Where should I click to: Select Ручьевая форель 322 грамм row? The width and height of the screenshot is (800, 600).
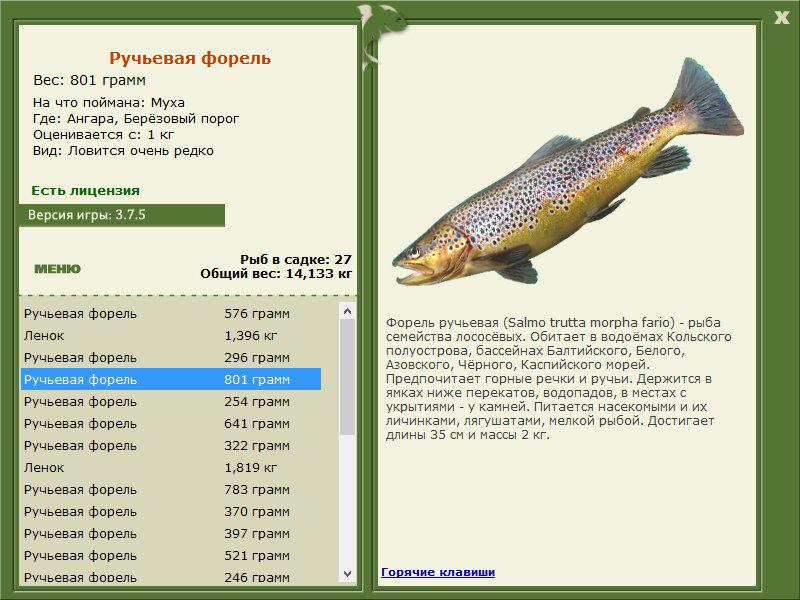[x=171, y=445]
